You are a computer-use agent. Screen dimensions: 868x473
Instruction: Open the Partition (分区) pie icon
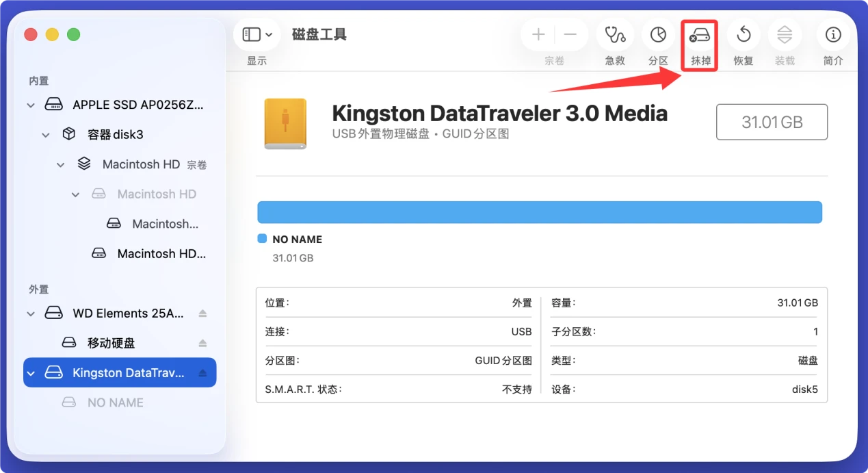pyautogui.click(x=658, y=34)
